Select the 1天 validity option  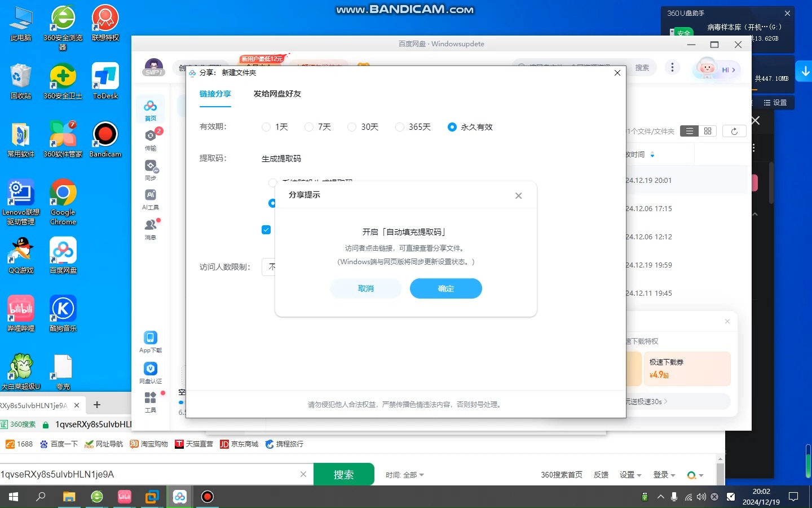(275, 127)
